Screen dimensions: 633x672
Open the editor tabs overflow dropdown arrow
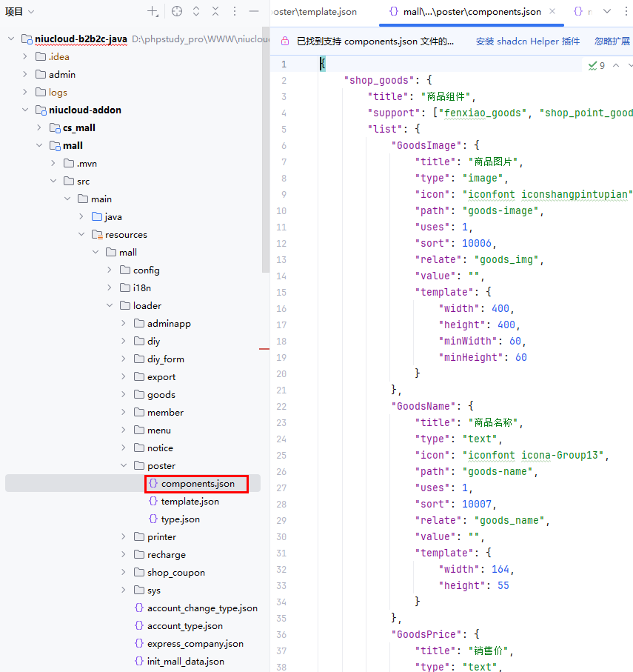click(x=606, y=11)
